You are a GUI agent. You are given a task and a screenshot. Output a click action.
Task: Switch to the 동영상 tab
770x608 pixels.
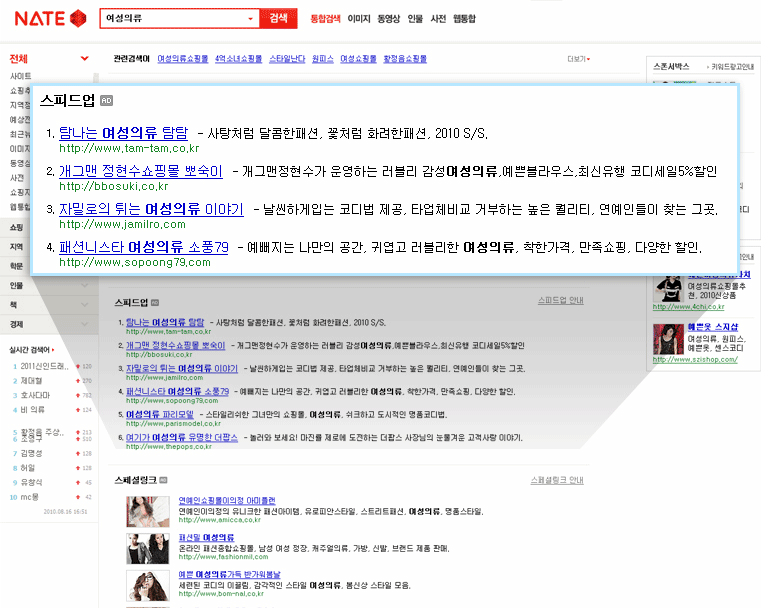(x=388, y=19)
